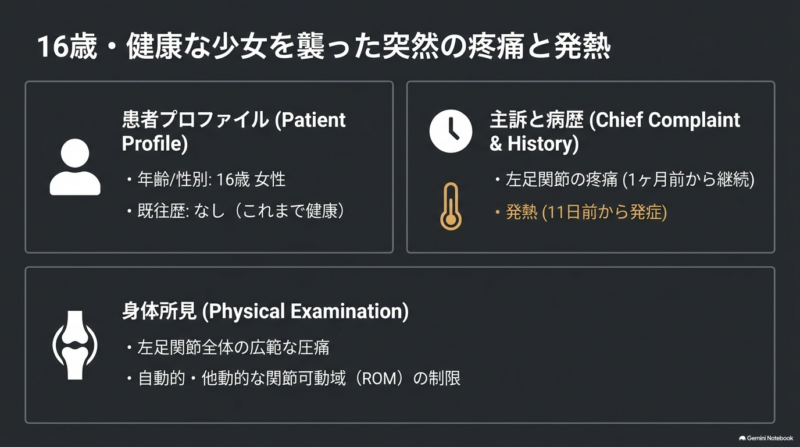Click the Gemini Notebook logo icon

click(x=742, y=438)
